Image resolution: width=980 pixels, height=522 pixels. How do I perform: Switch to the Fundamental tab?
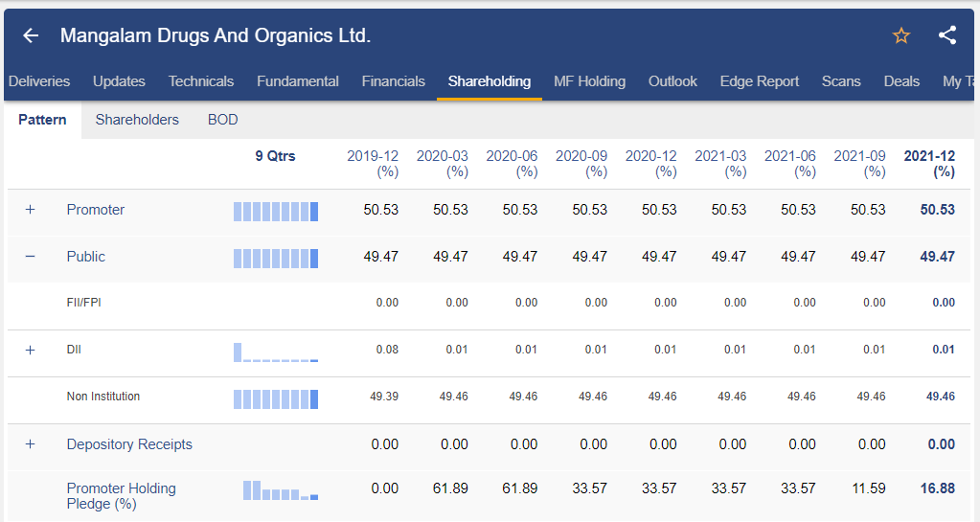(298, 81)
